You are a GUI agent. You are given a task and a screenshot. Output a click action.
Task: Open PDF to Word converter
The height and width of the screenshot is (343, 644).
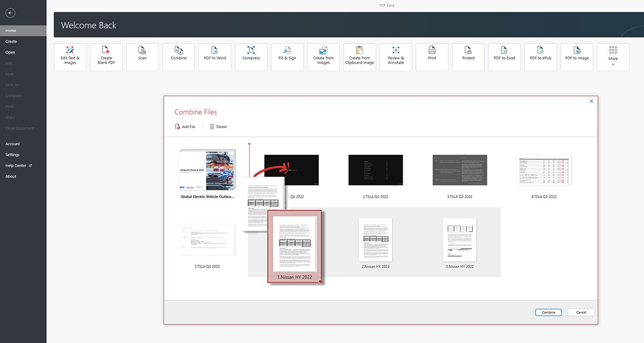click(215, 57)
